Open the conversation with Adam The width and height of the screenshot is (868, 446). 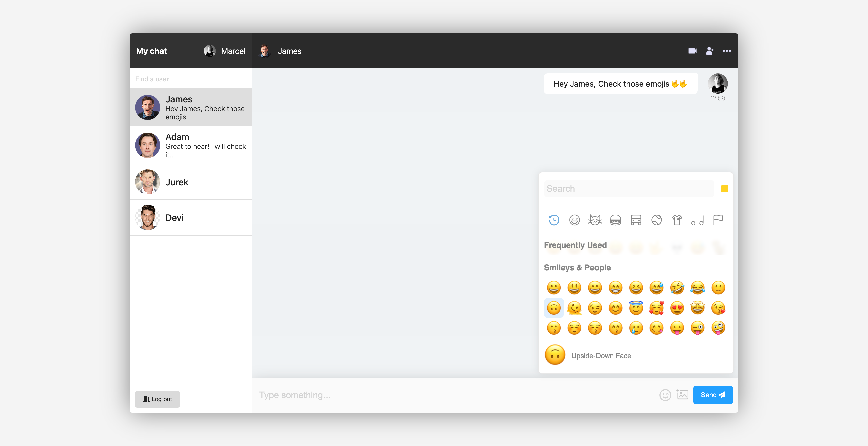[191, 145]
